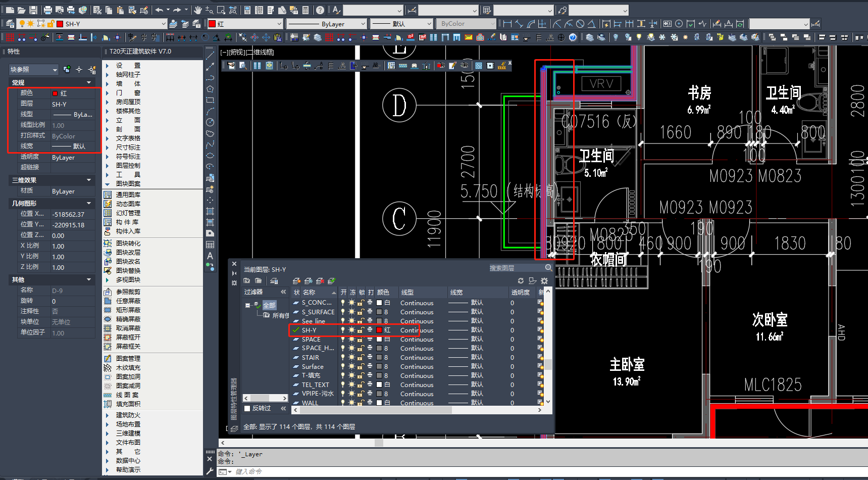Toggle freeze sun for STAIR layer
Screen dimensions: 868x480
[x=352, y=357]
